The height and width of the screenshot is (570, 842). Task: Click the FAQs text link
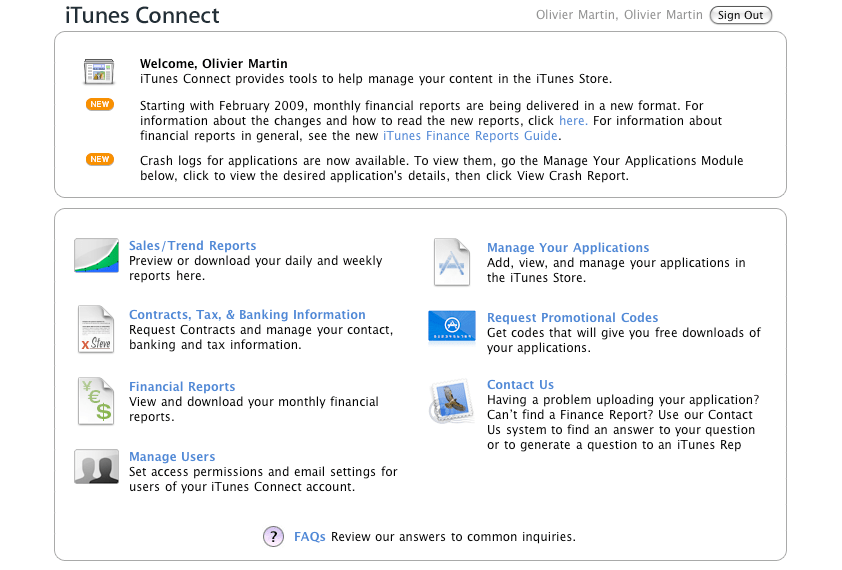point(309,537)
